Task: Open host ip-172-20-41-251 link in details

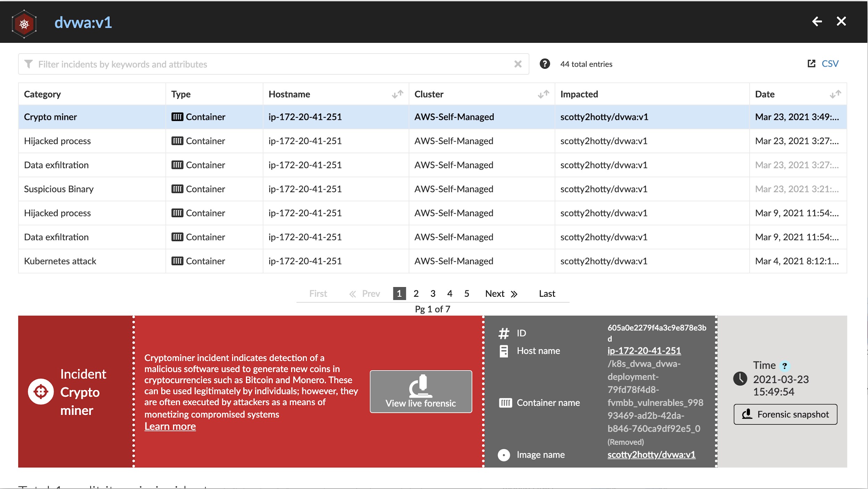Action: coord(644,351)
